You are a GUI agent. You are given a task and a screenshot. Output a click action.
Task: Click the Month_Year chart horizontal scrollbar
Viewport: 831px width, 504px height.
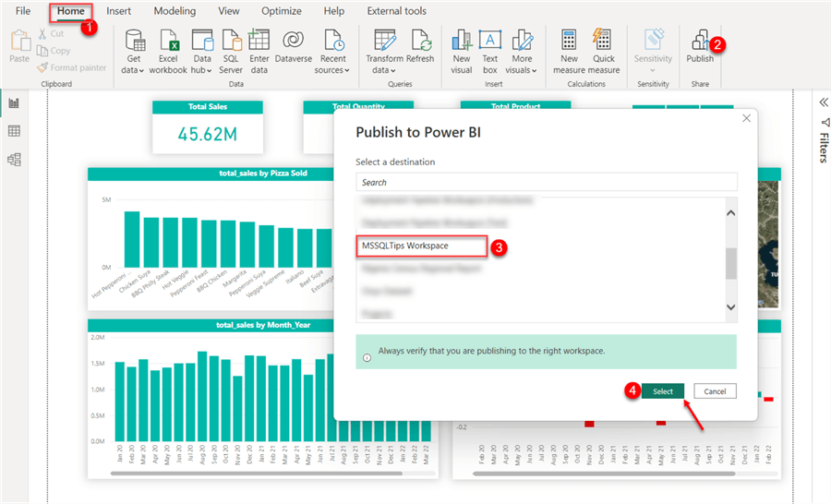pos(257,474)
